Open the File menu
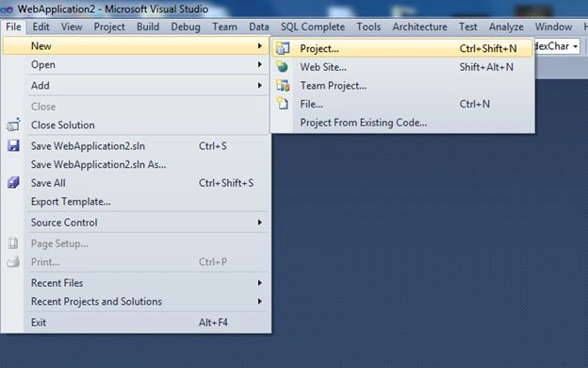This screenshot has width=588, height=368. point(13,26)
